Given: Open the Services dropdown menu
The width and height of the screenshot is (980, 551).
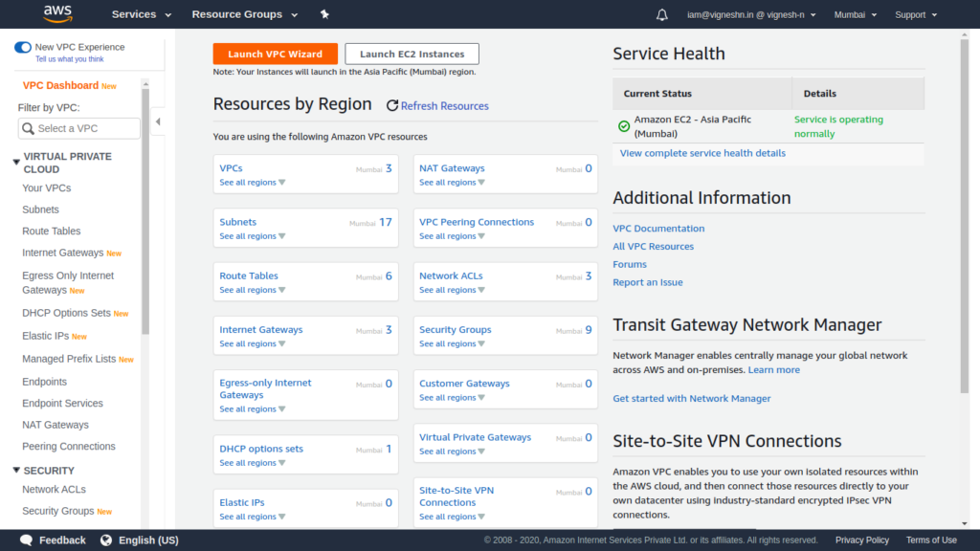Looking at the screenshot, I should coord(142,14).
